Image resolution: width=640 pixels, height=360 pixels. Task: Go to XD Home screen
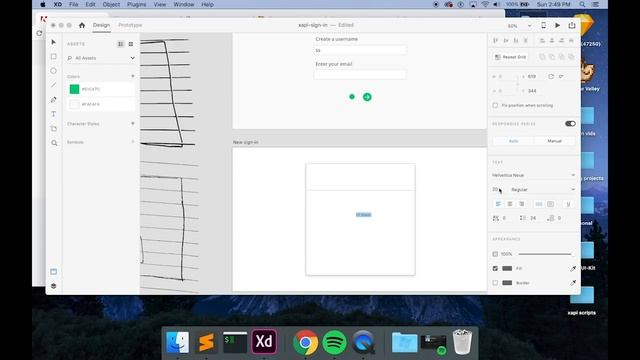coord(82,25)
